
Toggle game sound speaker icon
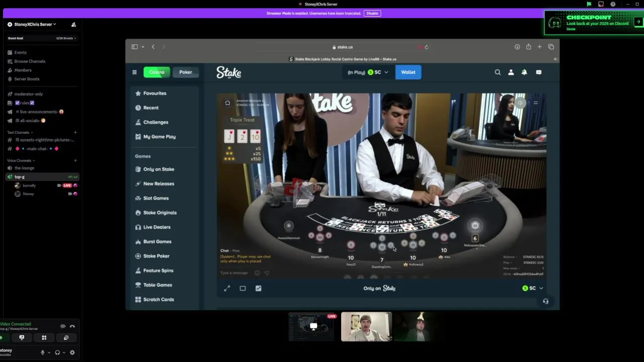click(520, 103)
